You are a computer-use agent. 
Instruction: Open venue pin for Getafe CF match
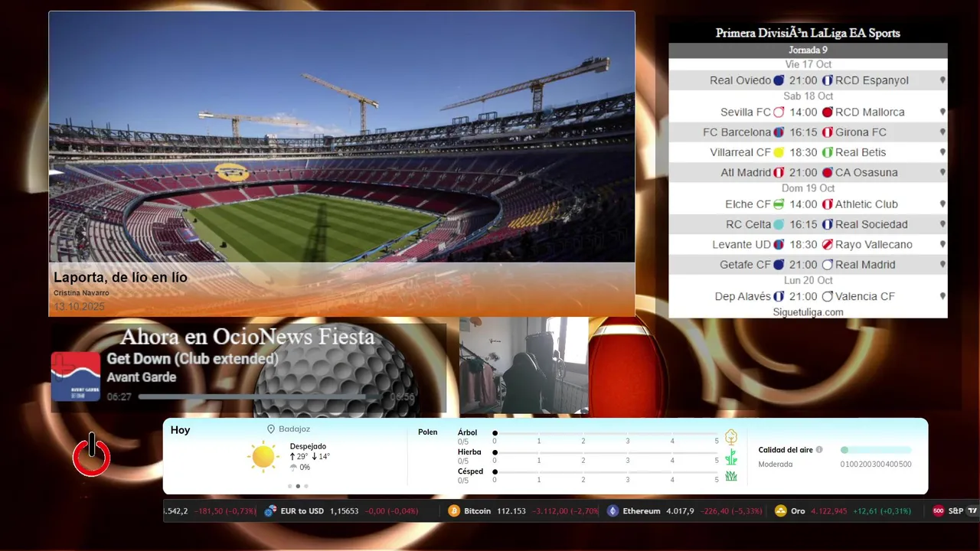[942, 265]
